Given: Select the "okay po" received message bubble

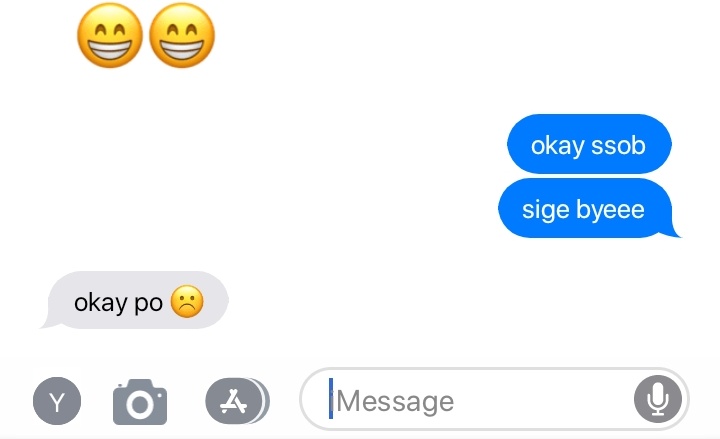Looking at the screenshot, I should click(135, 300).
